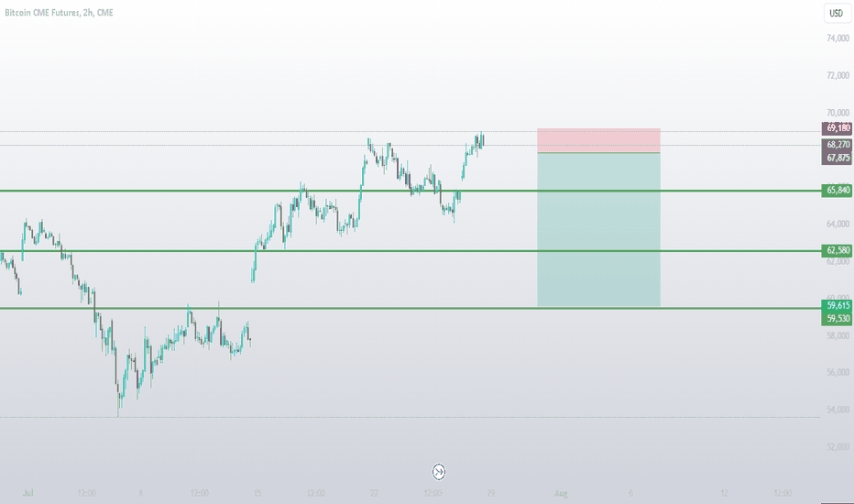
Task: Select the 62,580 green level label
Action: click(x=838, y=250)
